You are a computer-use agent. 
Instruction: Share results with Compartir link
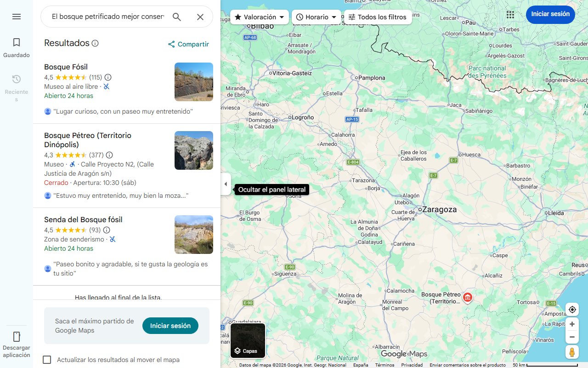point(188,44)
